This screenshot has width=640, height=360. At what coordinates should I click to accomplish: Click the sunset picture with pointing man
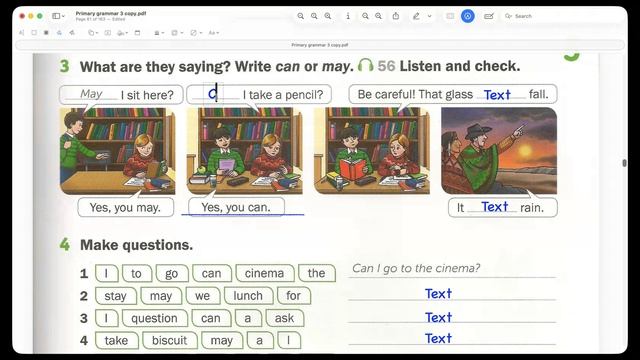pyautogui.click(x=499, y=151)
